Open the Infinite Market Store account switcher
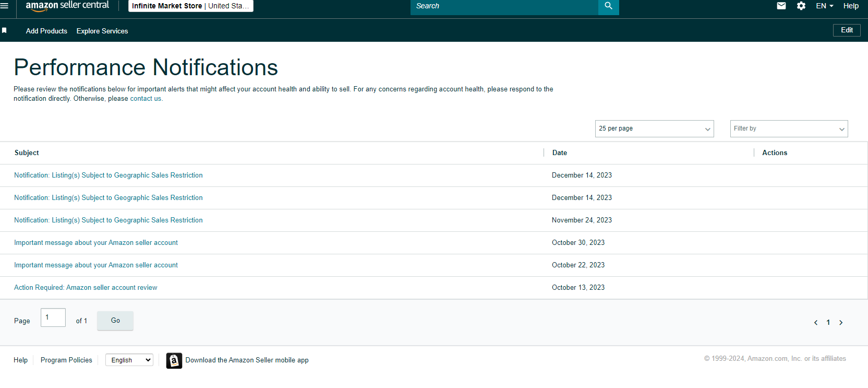This screenshot has width=868, height=388. [x=191, y=6]
